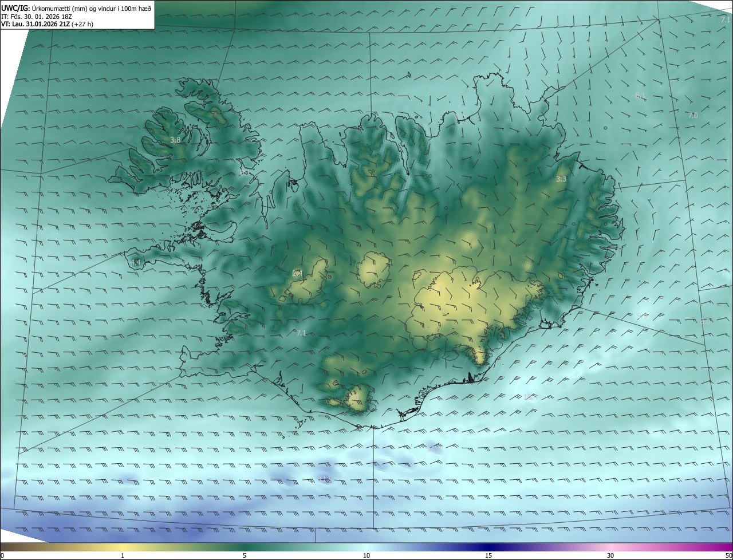Click the "2.4" value beside the western glacier
733x560 pixels.
(297, 273)
